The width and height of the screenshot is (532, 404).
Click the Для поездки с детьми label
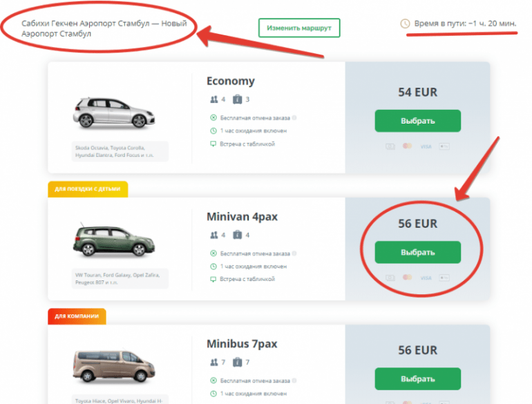coord(88,189)
